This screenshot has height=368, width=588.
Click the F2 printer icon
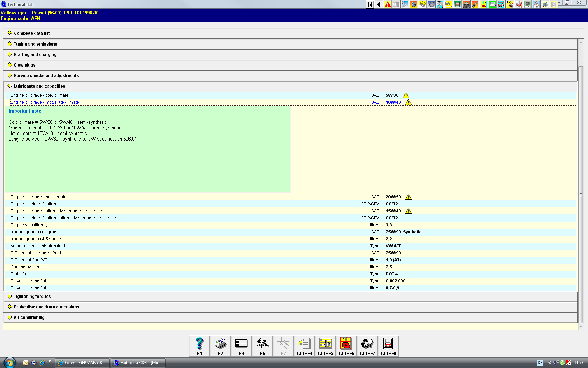(220, 344)
